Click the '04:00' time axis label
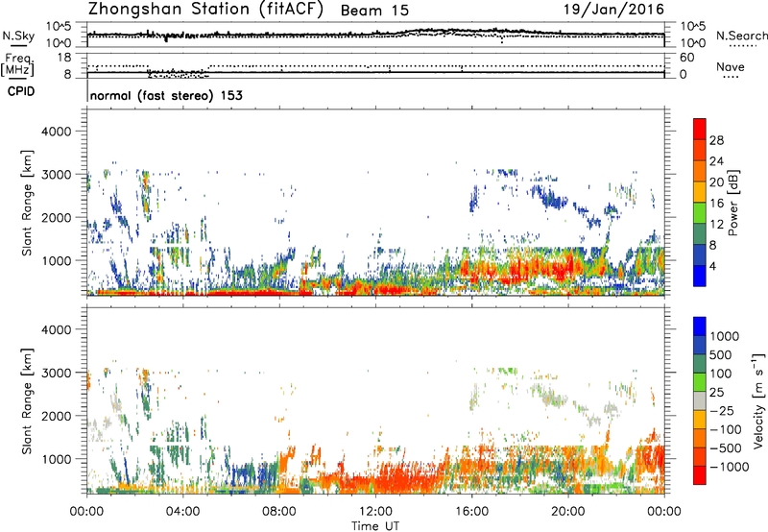768x532 pixels. tap(182, 512)
